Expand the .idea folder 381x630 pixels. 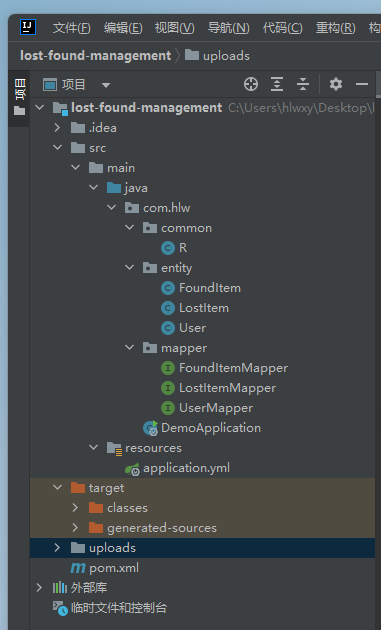pos(57,127)
